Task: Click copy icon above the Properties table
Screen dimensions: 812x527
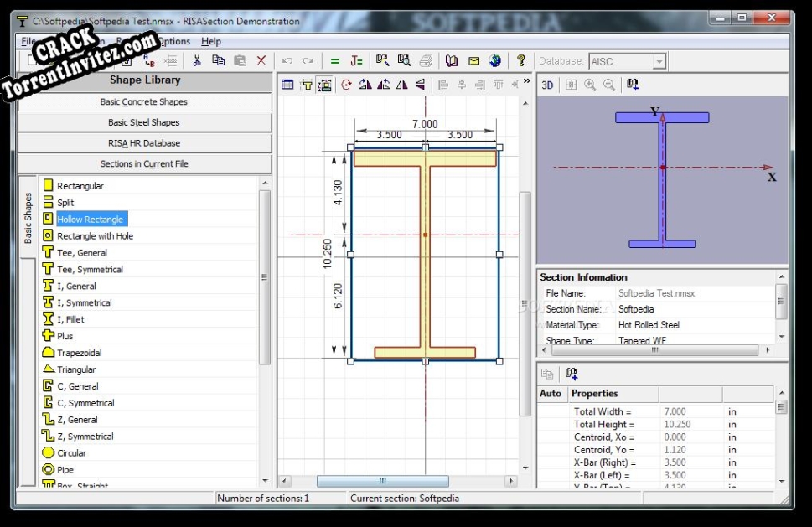Action: tap(547, 373)
